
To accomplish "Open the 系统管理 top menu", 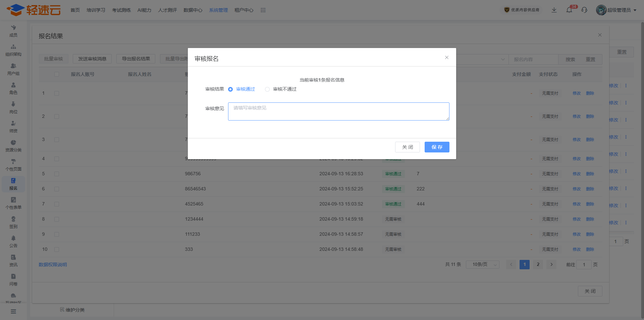I will pyautogui.click(x=218, y=10).
